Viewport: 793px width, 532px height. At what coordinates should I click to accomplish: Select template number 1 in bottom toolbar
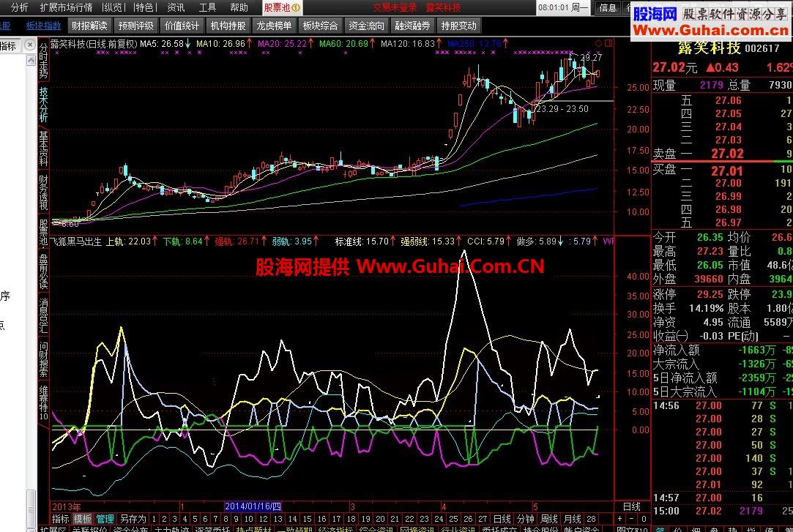154,519
